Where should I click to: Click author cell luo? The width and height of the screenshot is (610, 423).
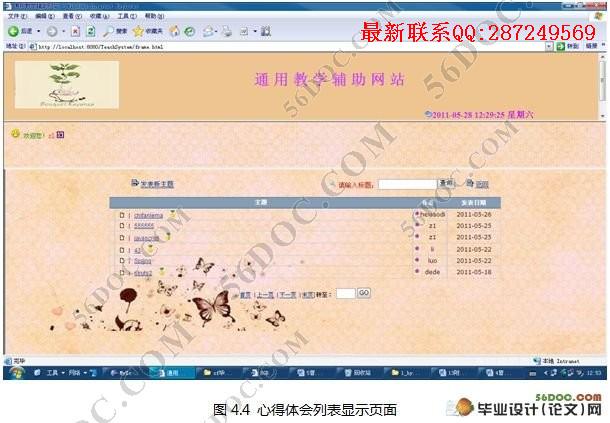[x=432, y=260]
